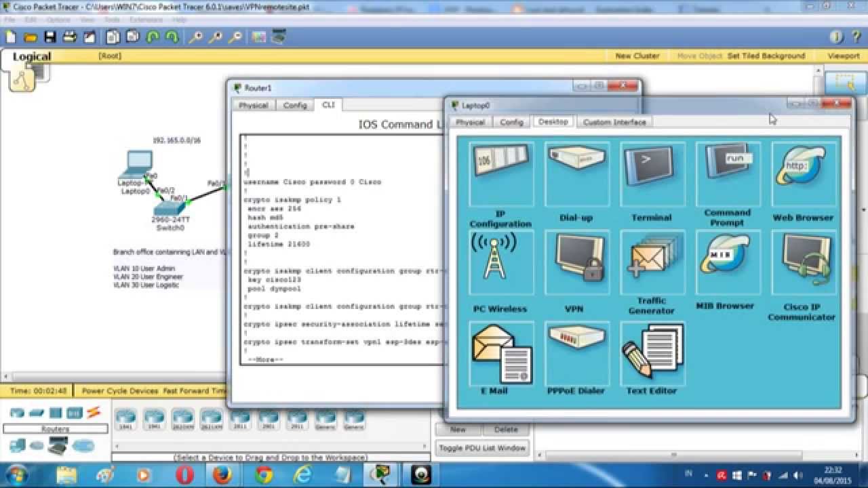Open the File menu
The height and width of the screenshot is (488, 868).
tap(9, 20)
